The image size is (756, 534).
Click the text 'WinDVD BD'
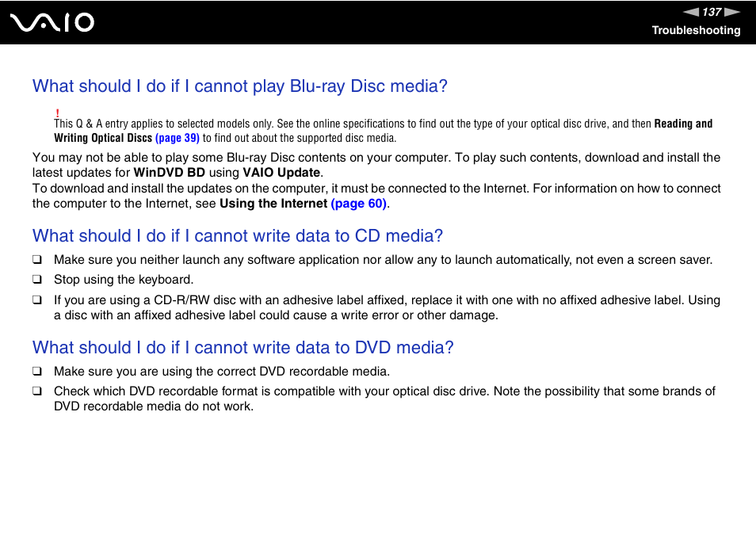coord(170,173)
